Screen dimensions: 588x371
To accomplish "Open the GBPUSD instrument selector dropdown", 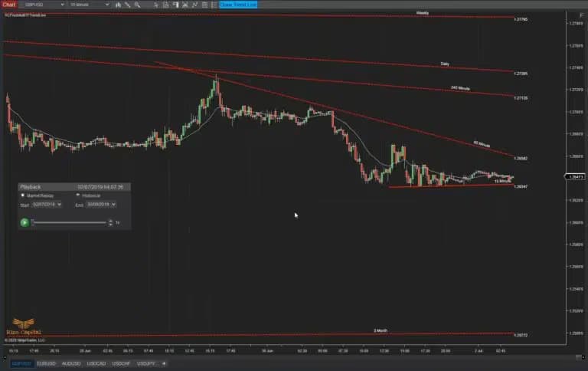I will point(60,5).
